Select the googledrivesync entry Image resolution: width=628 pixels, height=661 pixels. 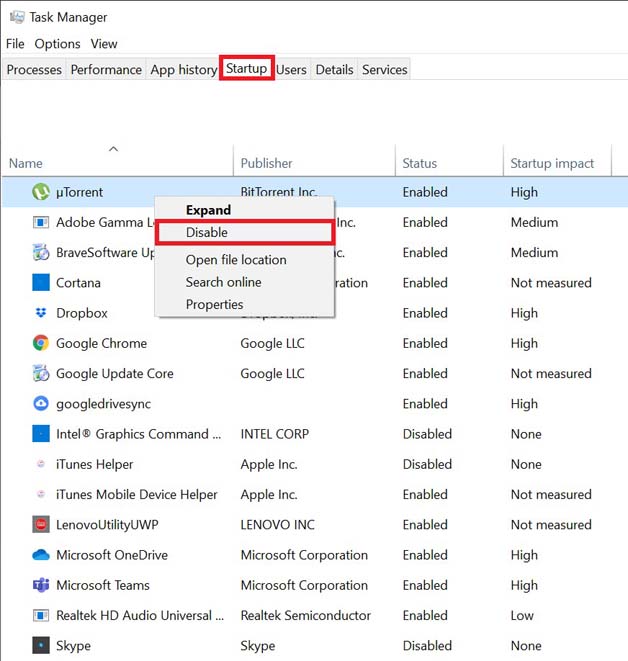click(x=103, y=404)
